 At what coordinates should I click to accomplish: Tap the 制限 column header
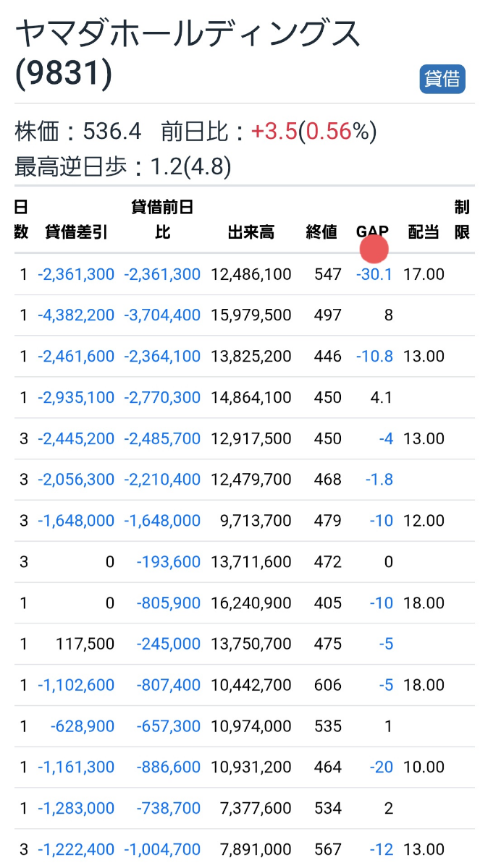462,220
